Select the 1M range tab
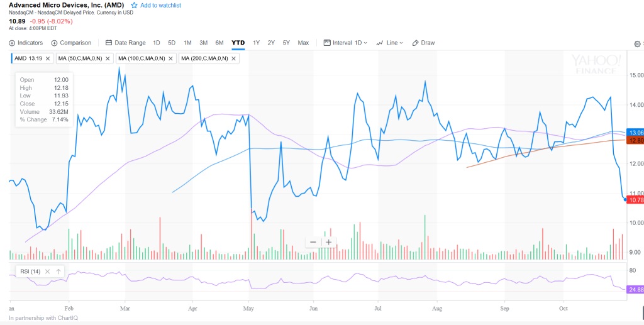The width and height of the screenshot is (644, 325). click(187, 43)
